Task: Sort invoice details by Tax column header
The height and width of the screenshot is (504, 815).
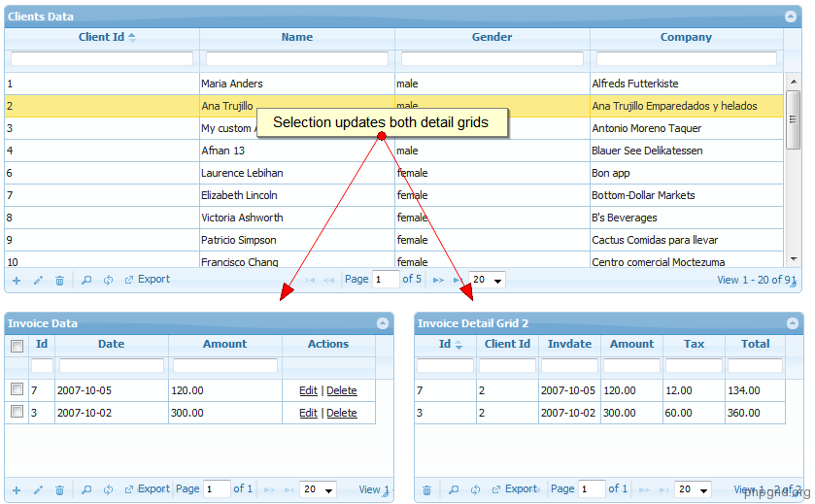Action: (x=694, y=344)
